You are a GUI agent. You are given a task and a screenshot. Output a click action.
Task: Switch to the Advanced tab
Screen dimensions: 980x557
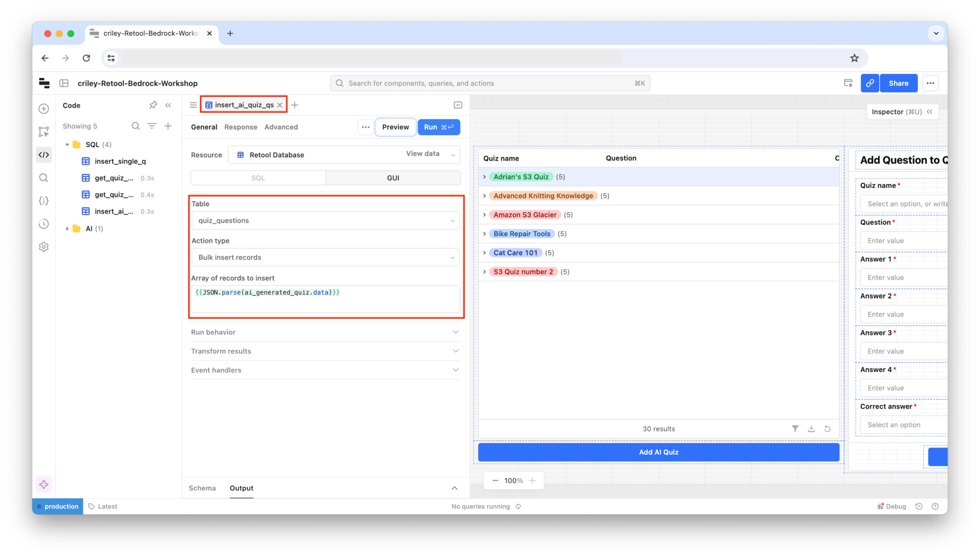tap(281, 127)
